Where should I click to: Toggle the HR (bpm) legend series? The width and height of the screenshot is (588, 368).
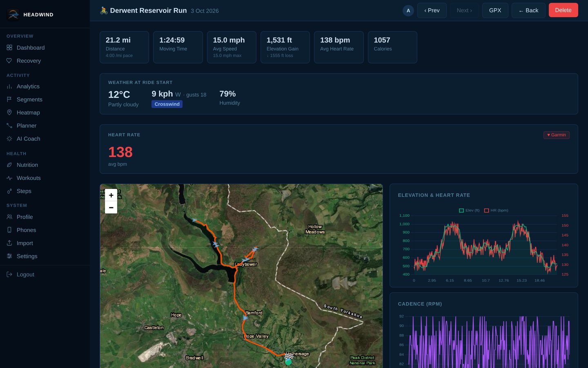(496, 211)
